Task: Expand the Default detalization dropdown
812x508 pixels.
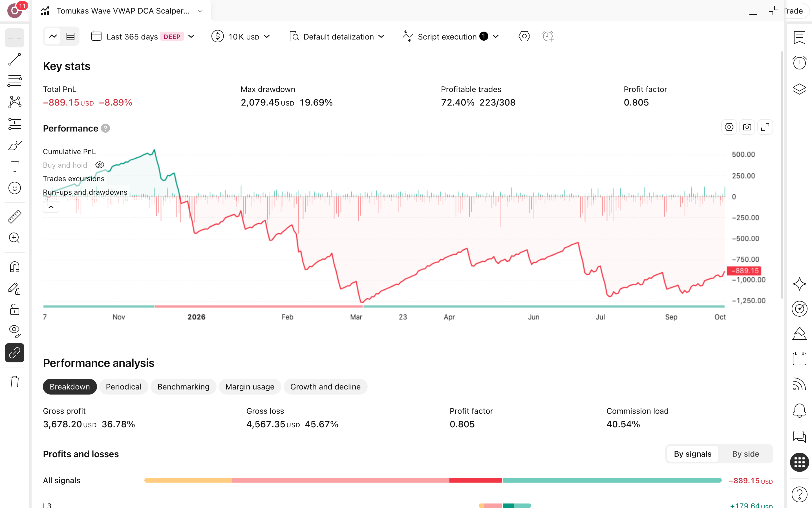Action: (337, 37)
